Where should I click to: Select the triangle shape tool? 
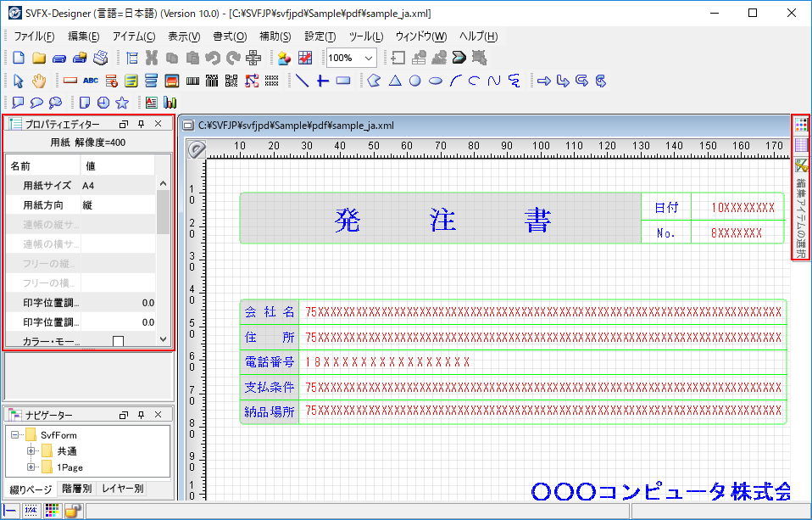[395, 81]
